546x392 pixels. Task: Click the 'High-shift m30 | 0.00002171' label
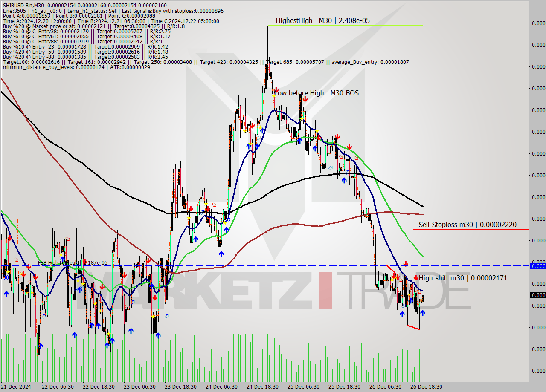pos(463,278)
